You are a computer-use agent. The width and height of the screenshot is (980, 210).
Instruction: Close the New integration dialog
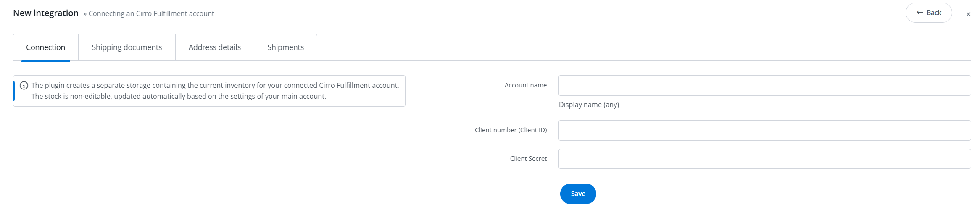click(x=968, y=14)
